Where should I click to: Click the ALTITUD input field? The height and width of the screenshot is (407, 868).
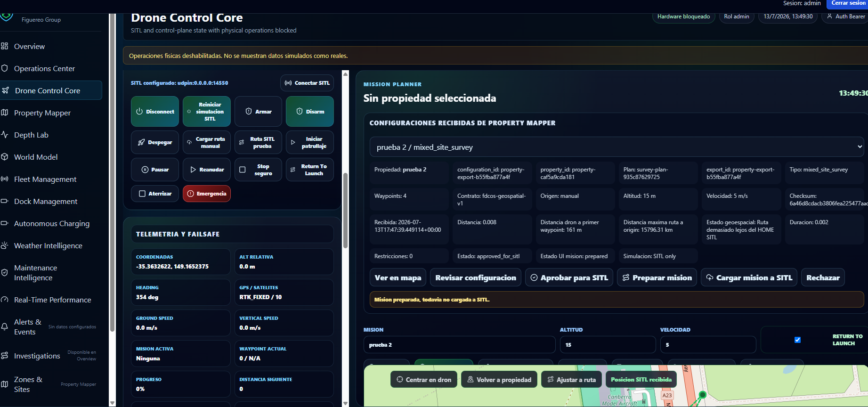tap(608, 345)
